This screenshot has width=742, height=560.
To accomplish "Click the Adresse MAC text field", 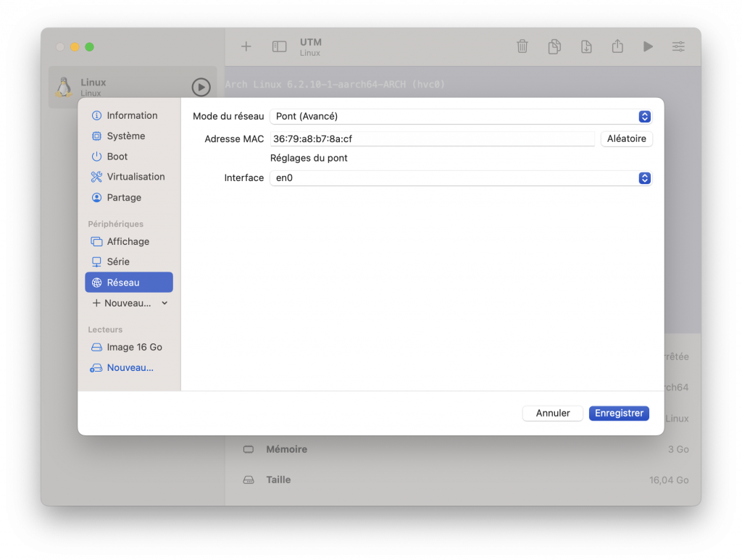I will click(x=433, y=139).
